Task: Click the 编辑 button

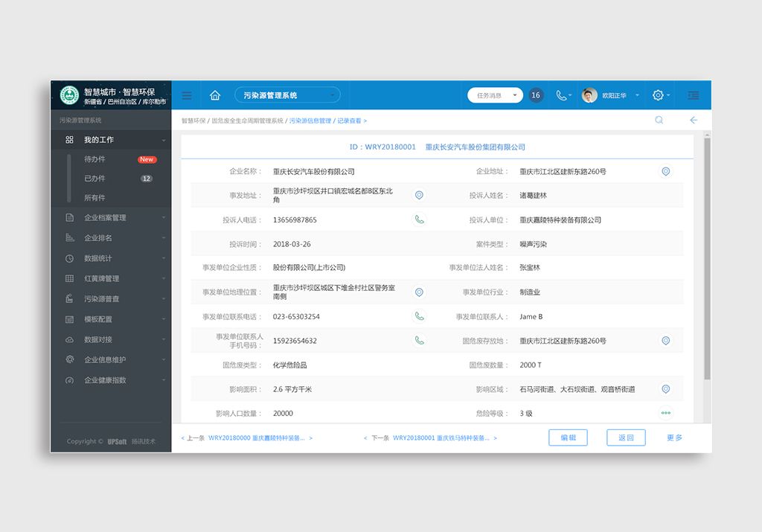Action: 568,438
